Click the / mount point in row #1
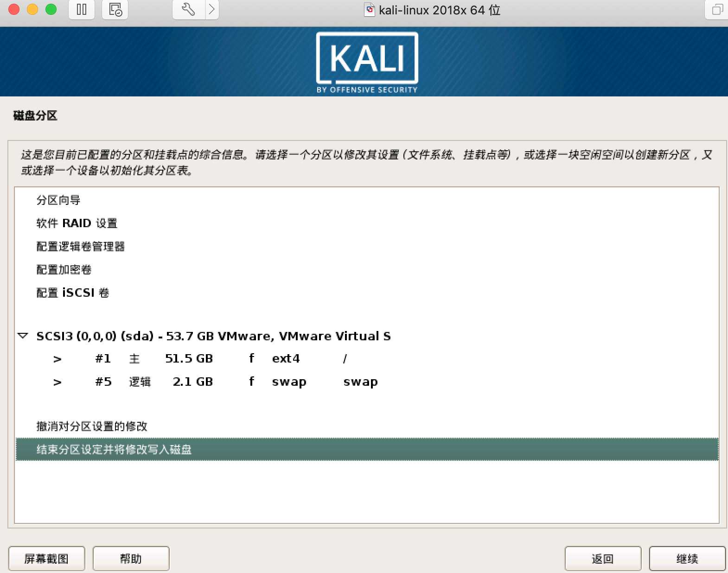728x573 pixels. tap(345, 358)
